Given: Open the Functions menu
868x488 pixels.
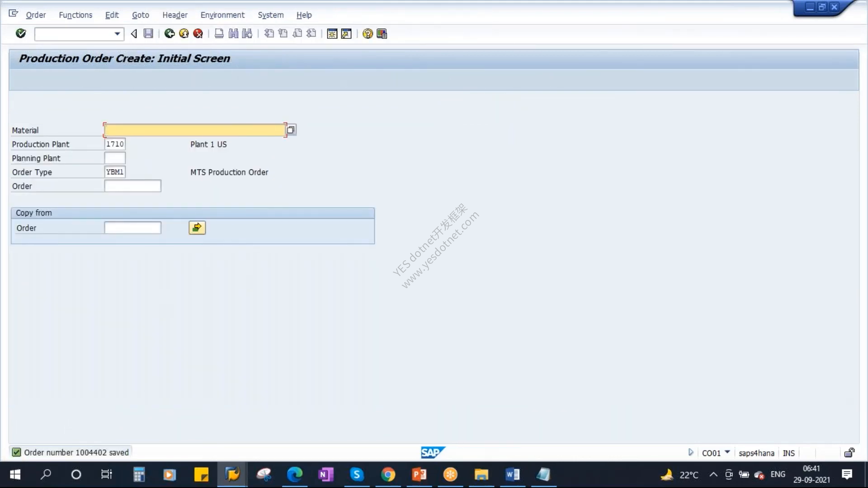Looking at the screenshot, I should point(75,15).
